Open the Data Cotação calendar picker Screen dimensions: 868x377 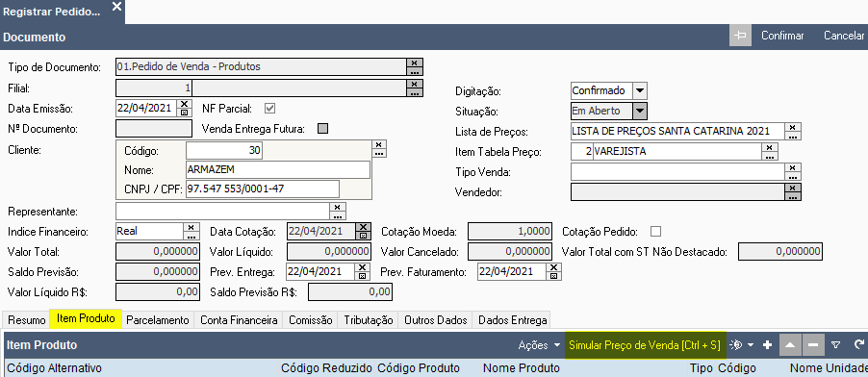click(x=363, y=236)
